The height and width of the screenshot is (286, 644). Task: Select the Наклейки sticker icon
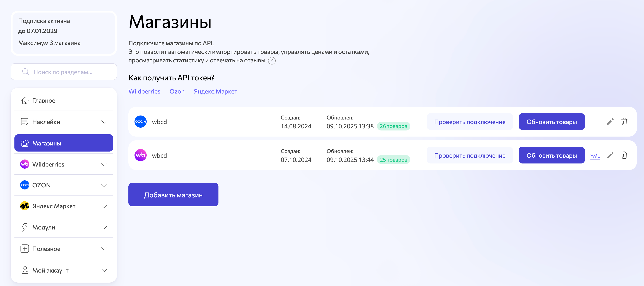pyautogui.click(x=25, y=122)
